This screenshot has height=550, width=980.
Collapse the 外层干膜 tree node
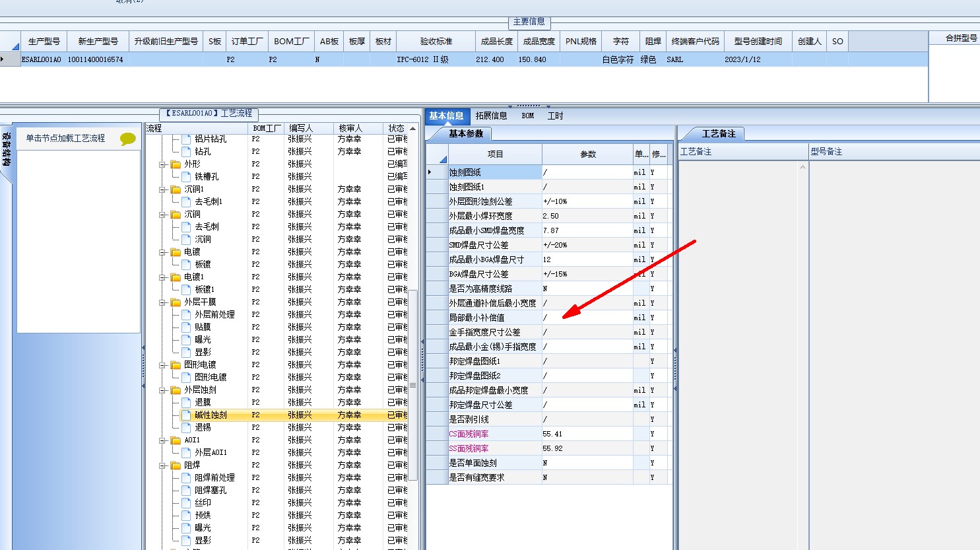click(162, 302)
